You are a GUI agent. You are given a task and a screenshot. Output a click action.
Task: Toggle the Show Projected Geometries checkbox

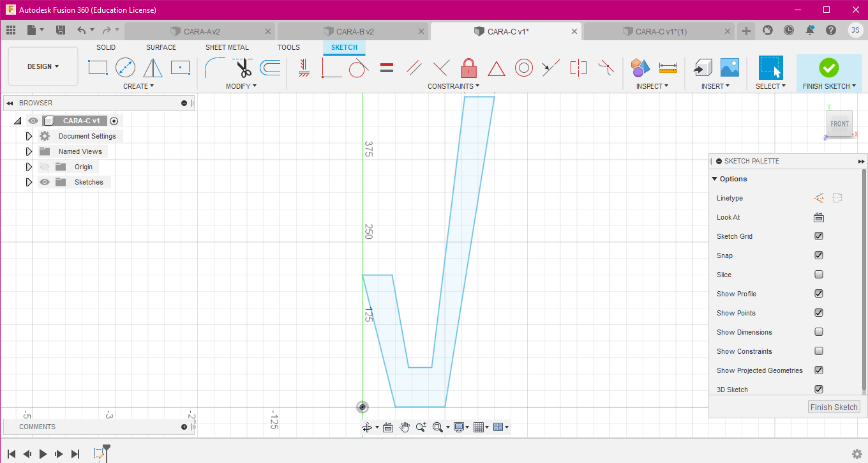[x=819, y=370]
